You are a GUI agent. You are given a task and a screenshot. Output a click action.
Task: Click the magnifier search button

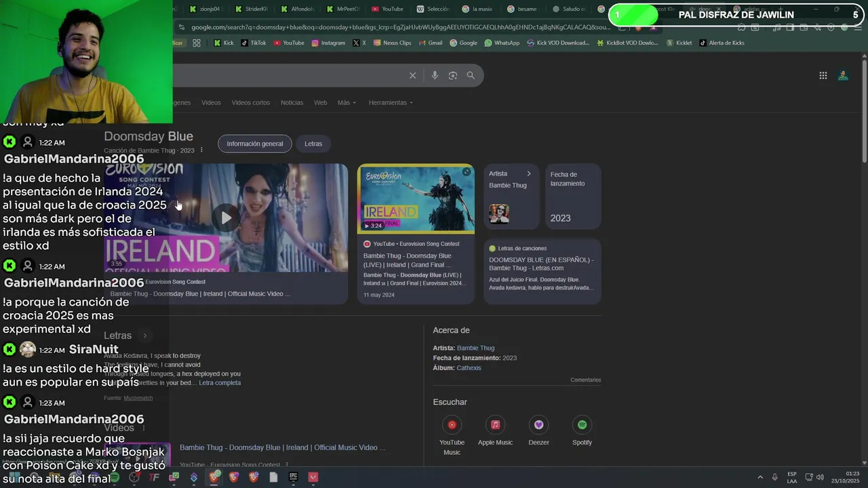pyautogui.click(x=471, y=75)
